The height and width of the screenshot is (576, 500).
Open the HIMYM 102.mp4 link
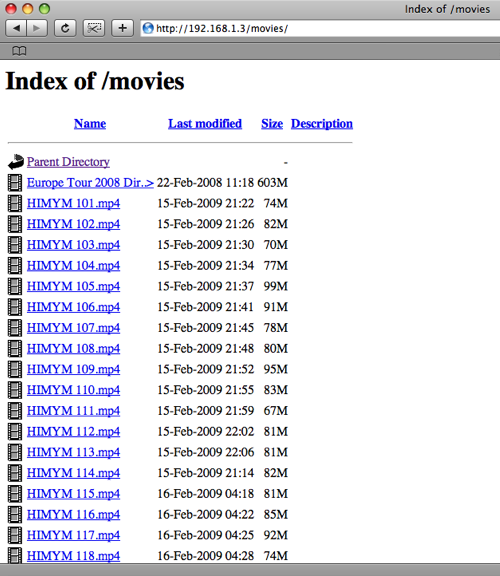tap(73, 224)
